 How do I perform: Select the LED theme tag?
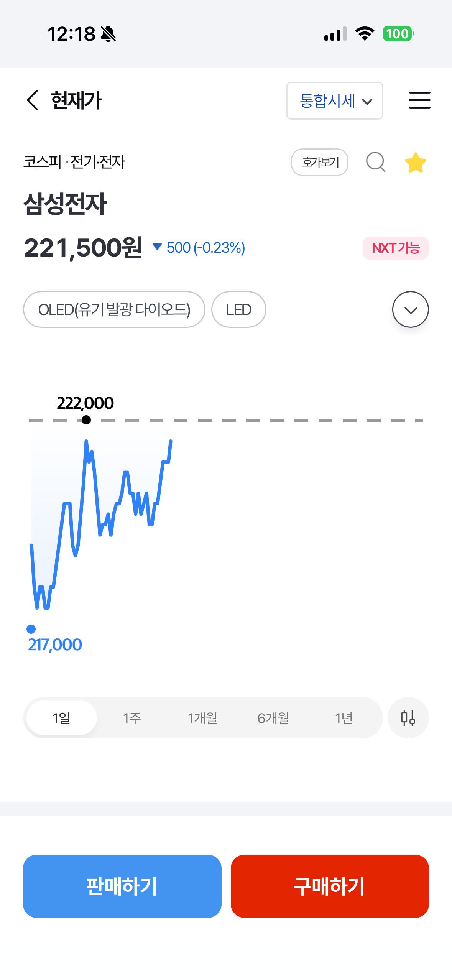click(x=239, y=310)
